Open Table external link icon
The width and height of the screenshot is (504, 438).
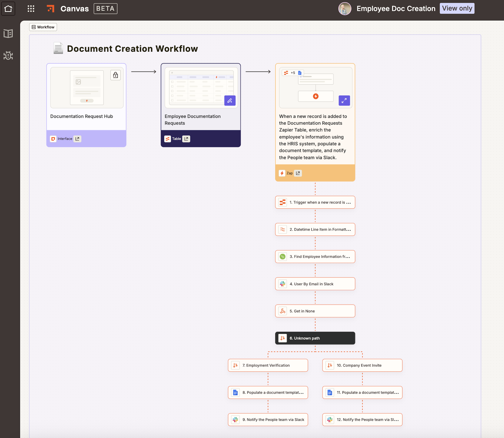pos(186,139)
